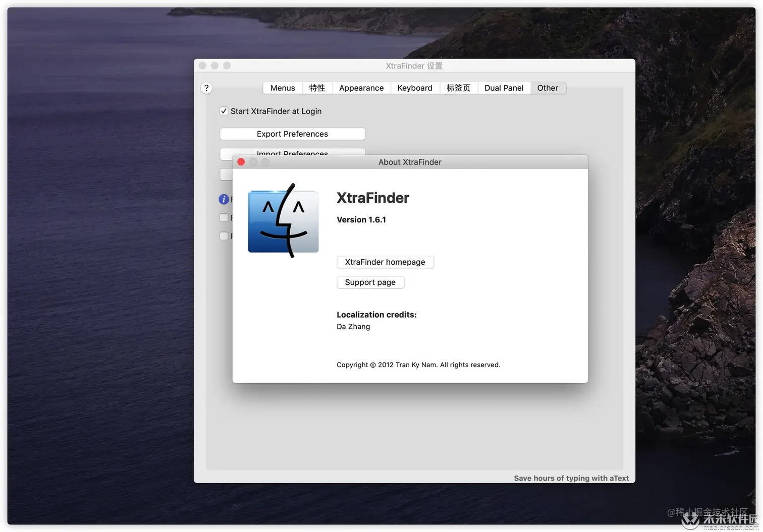Select the Keyboard tab

(415, 88)
